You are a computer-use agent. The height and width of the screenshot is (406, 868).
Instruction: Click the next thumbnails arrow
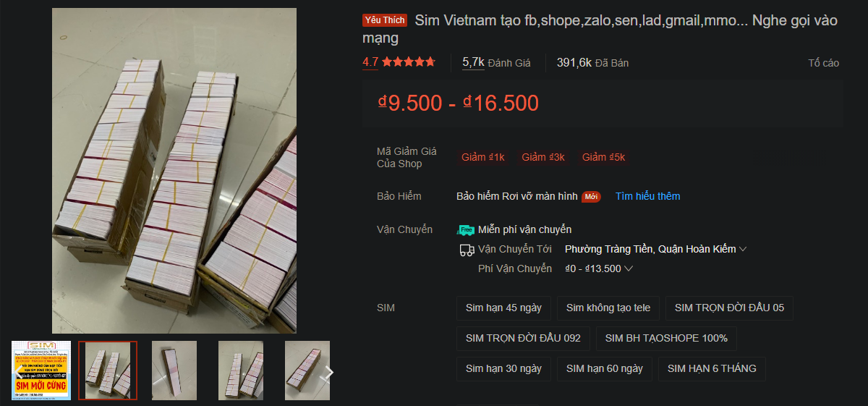tap(329, 373)
